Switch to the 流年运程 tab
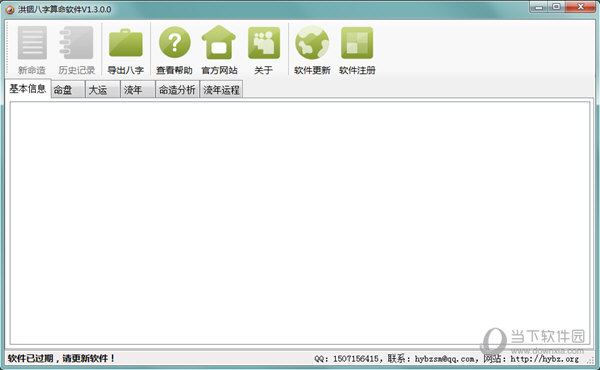Viewport: 600px width, 370px height. click(221, 90)
